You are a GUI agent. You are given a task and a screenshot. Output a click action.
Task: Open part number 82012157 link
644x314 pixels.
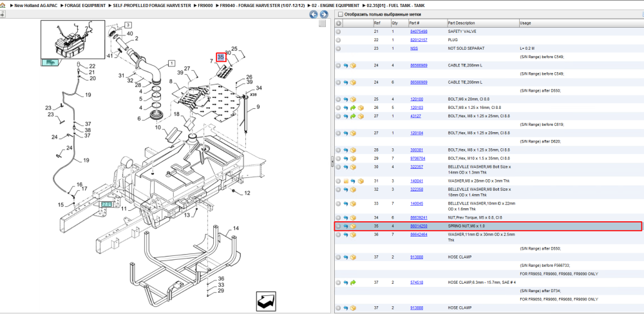419,40
